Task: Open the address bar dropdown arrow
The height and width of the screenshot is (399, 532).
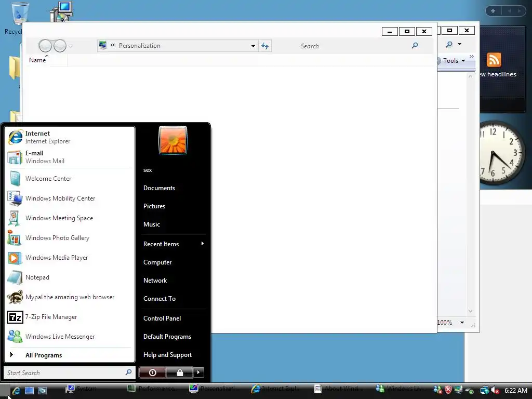Action: pos(253,46)
